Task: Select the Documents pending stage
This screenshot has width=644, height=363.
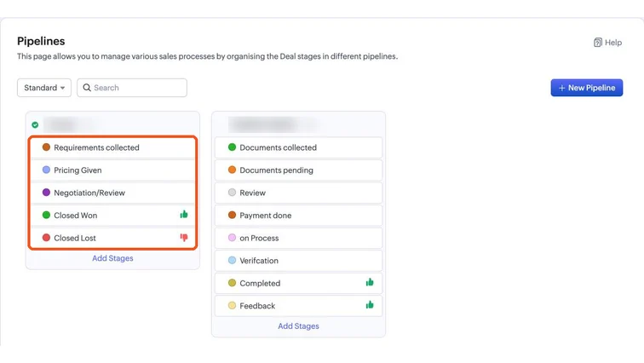Action: click(x=299, y=170)
